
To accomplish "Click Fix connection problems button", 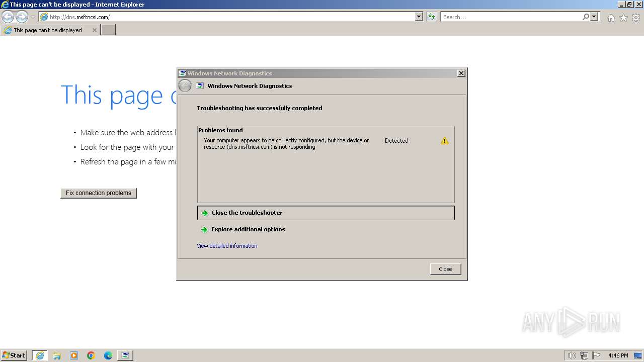I will tap(99, 193).
